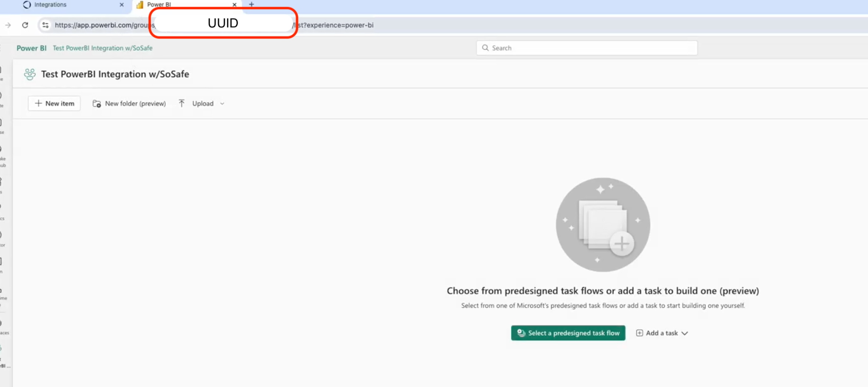
Task: Click the task flow placeholder illustration
Action: [603, 225]
